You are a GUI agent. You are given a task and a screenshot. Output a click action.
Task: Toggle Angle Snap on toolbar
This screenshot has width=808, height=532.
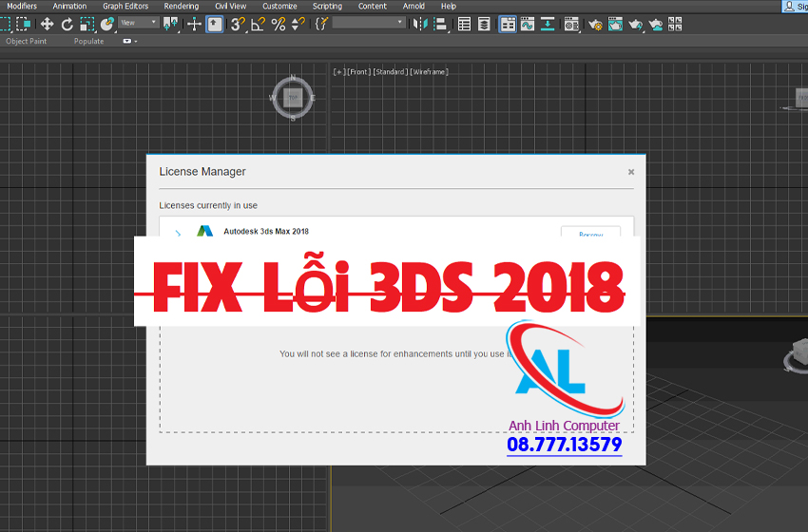(259, 24)
